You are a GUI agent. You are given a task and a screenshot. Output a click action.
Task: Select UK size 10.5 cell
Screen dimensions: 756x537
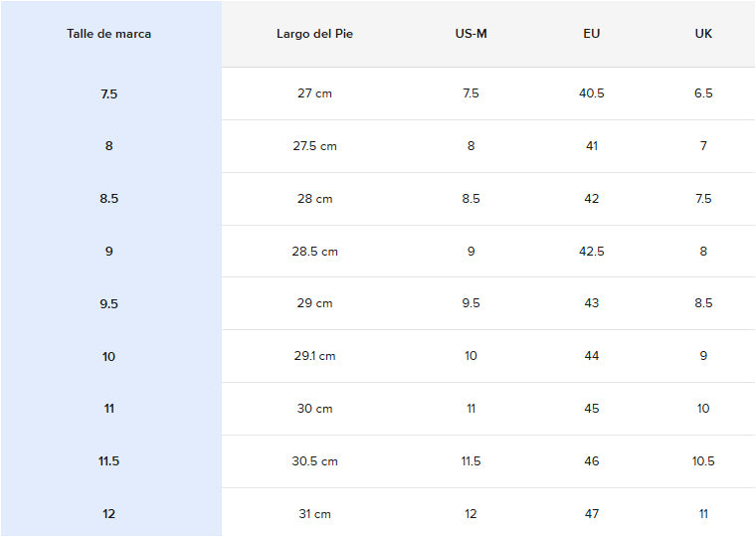tap(703, 461)
